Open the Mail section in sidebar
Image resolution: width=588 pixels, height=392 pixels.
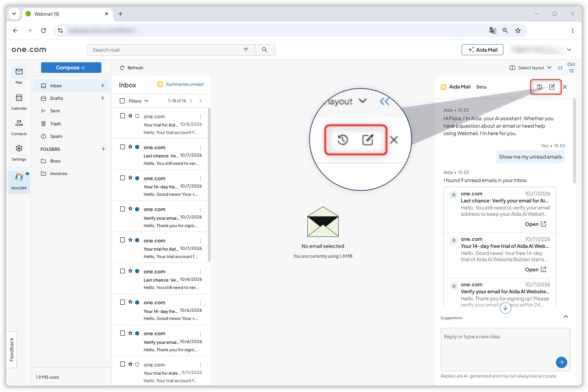[19, 75]
